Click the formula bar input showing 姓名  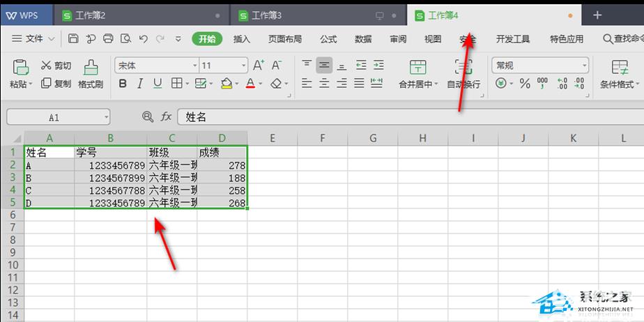(411, 117)
